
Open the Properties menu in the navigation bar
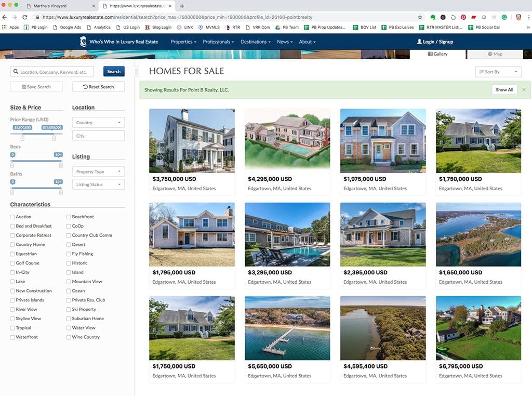click(x=182, y=42)
